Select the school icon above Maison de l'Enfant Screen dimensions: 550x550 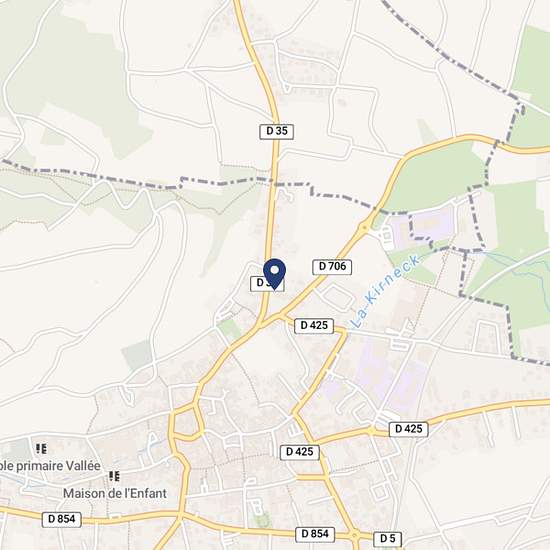[x=114, y=476]
